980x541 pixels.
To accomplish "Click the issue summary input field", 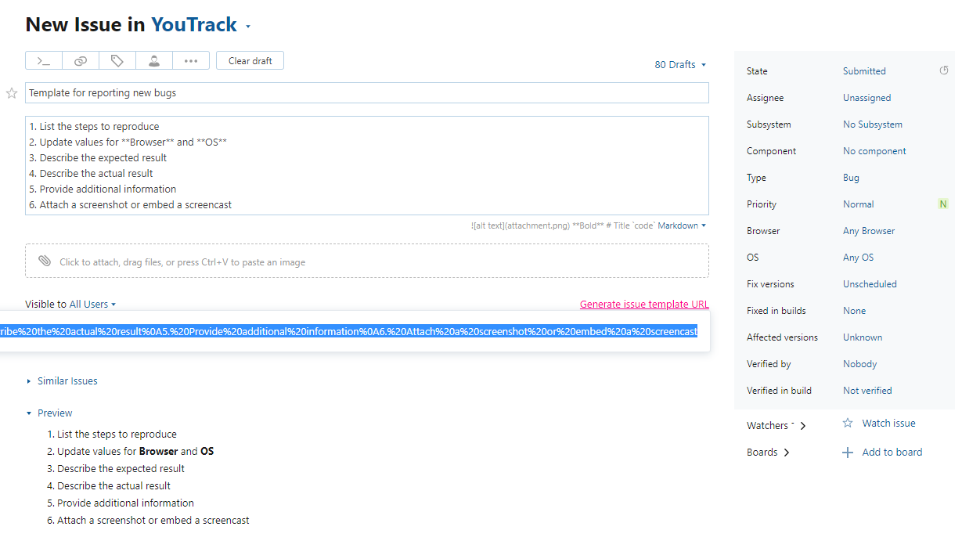I will tap(367, 93).
